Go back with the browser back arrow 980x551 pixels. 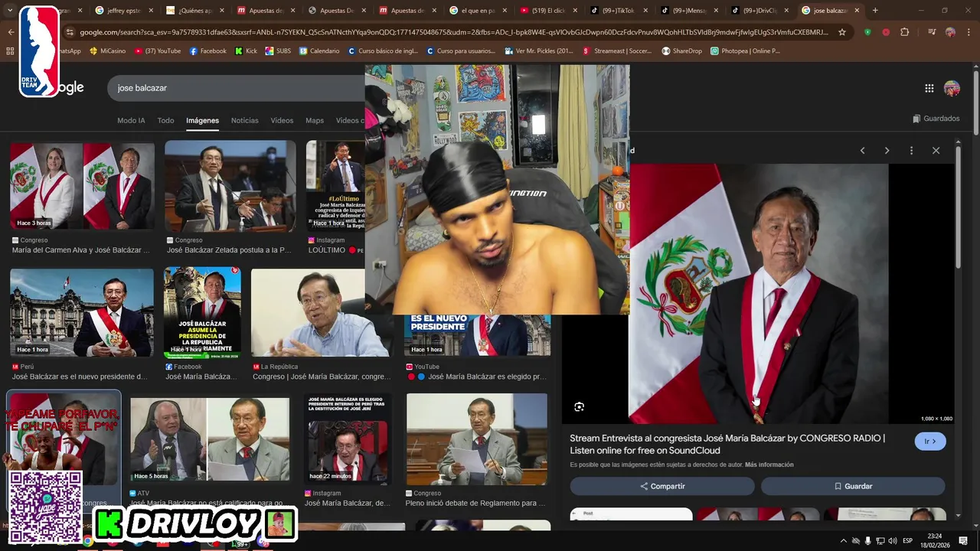pos(11,32)
